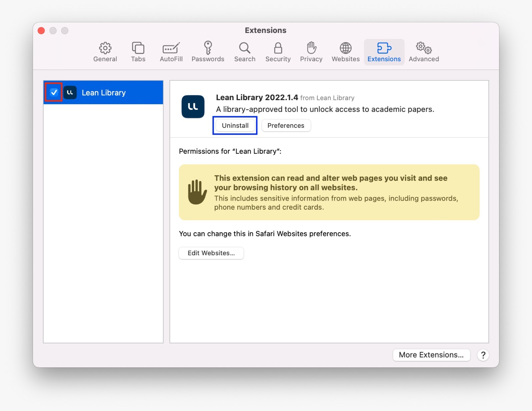
Task: Open the Search preferences pane
Action: pyautogui.click(x=245, y=52)
